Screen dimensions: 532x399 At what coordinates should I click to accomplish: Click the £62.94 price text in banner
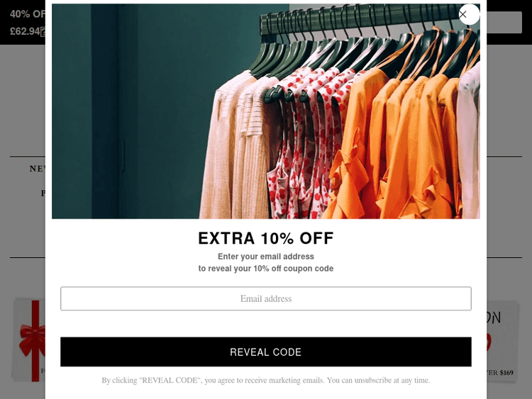[x=25, y=31]
